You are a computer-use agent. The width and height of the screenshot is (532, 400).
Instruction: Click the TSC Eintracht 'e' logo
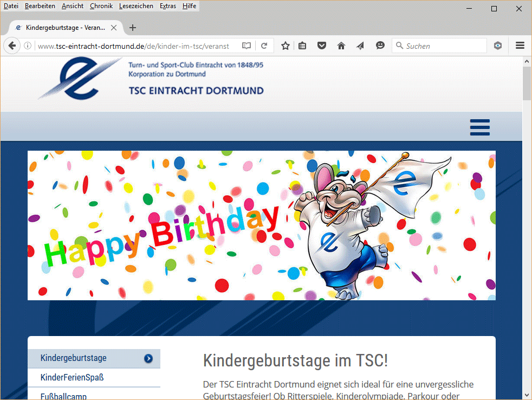pos(80,78)
